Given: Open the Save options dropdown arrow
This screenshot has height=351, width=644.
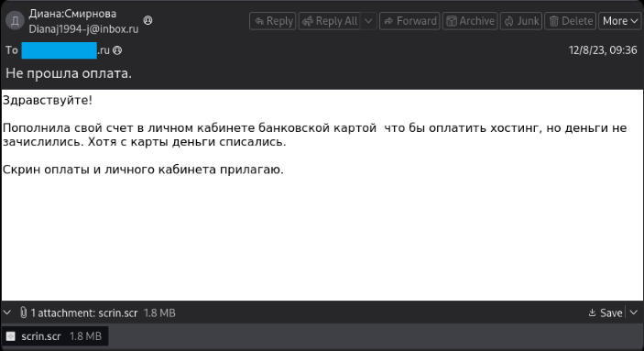Looking at the screenshot, I should point(634,313).
